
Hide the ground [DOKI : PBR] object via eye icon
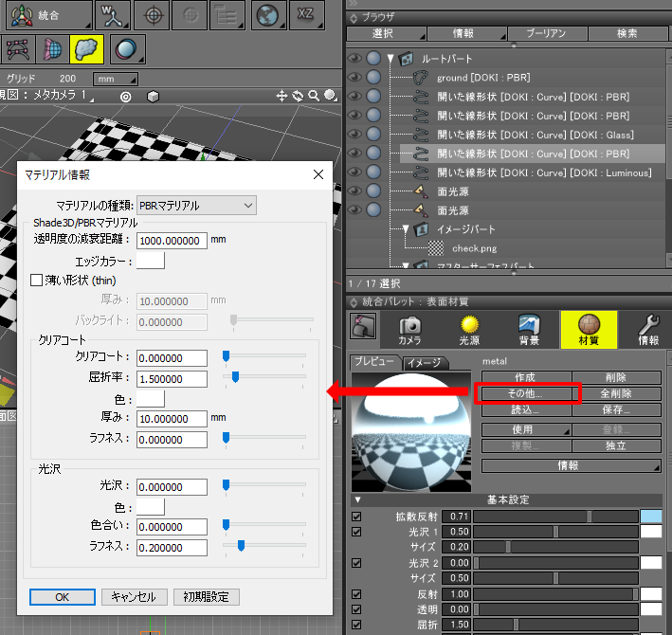coord(355,78)
